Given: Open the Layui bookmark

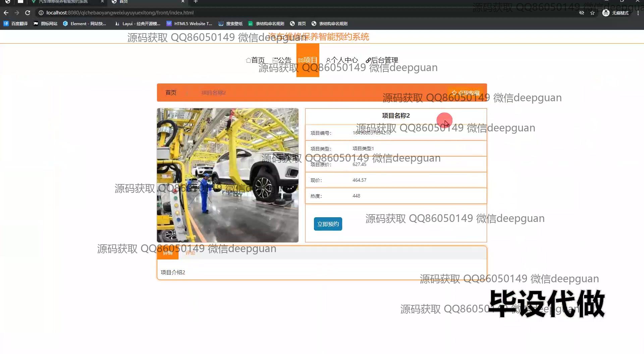Looking at the screenshot, I should pos(138,23).
